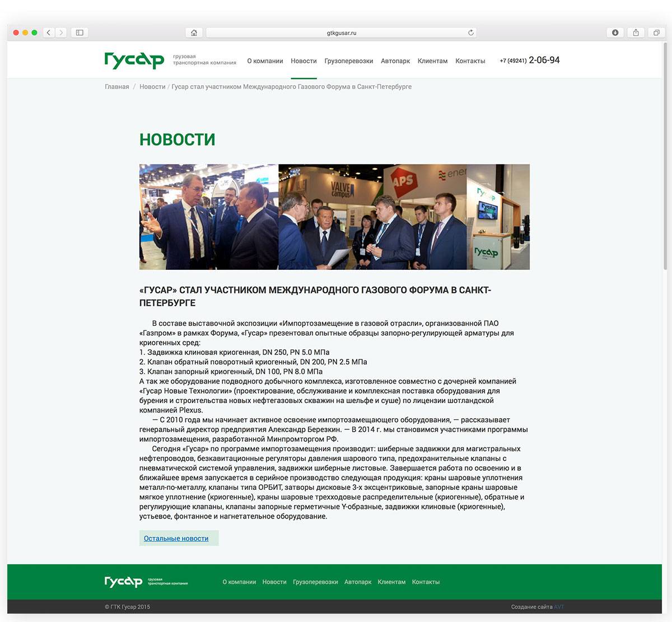
Task: Call the phone number 2-06-94 in the header
Action: (x=530, y=60)
